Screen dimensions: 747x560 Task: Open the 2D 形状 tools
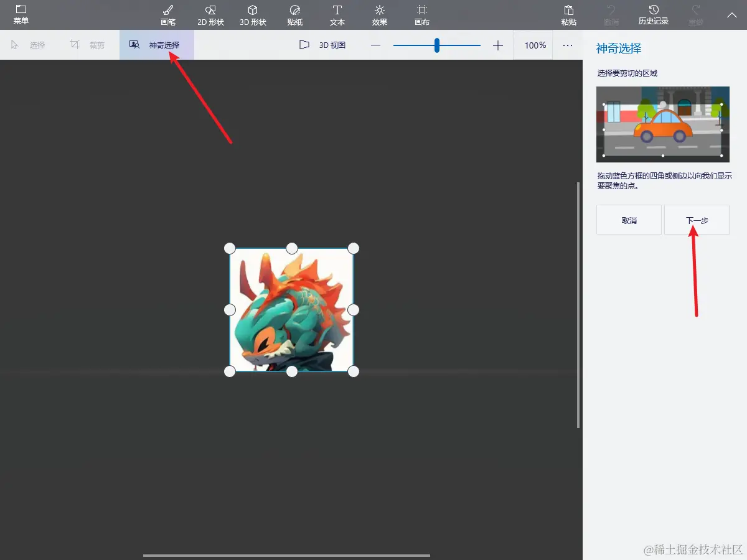(x=210, y=15)
